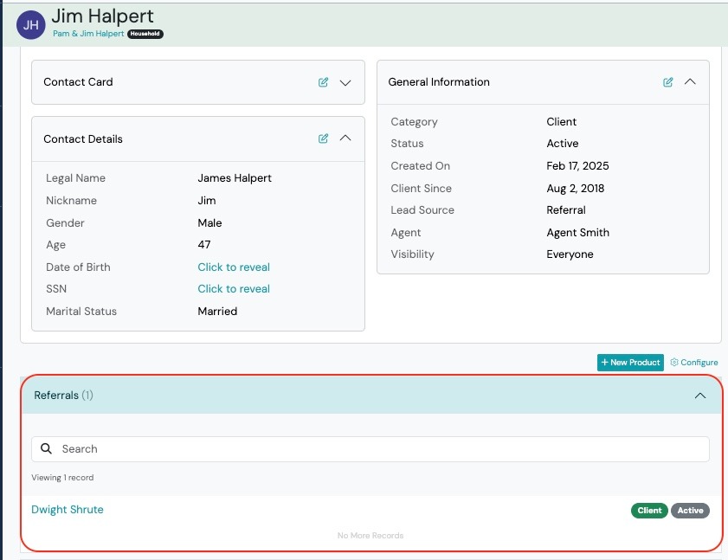Expand the Contact Card panel
Screen dimensions: 728x560
[345, 83]
